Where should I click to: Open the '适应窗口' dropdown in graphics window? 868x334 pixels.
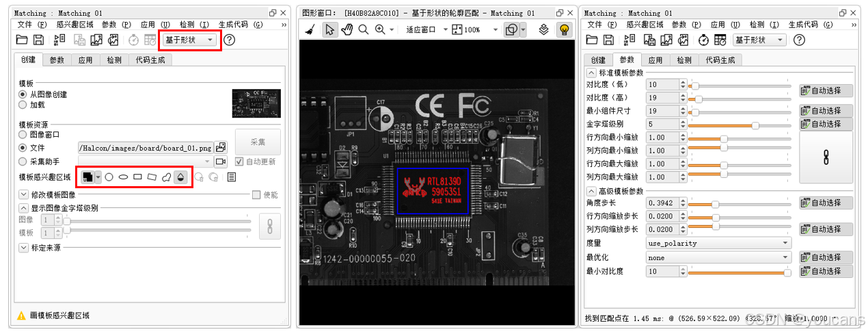tap(426, 29)
